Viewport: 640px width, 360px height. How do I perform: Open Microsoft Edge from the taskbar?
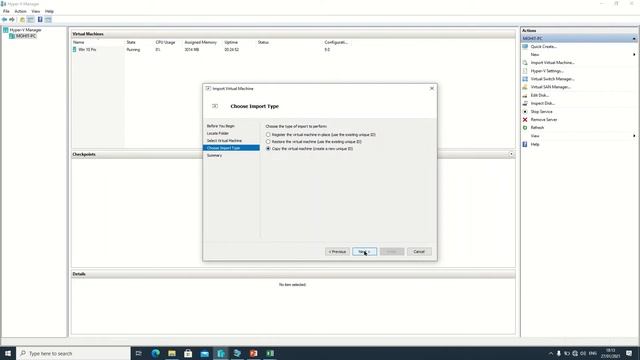(156, 353)
